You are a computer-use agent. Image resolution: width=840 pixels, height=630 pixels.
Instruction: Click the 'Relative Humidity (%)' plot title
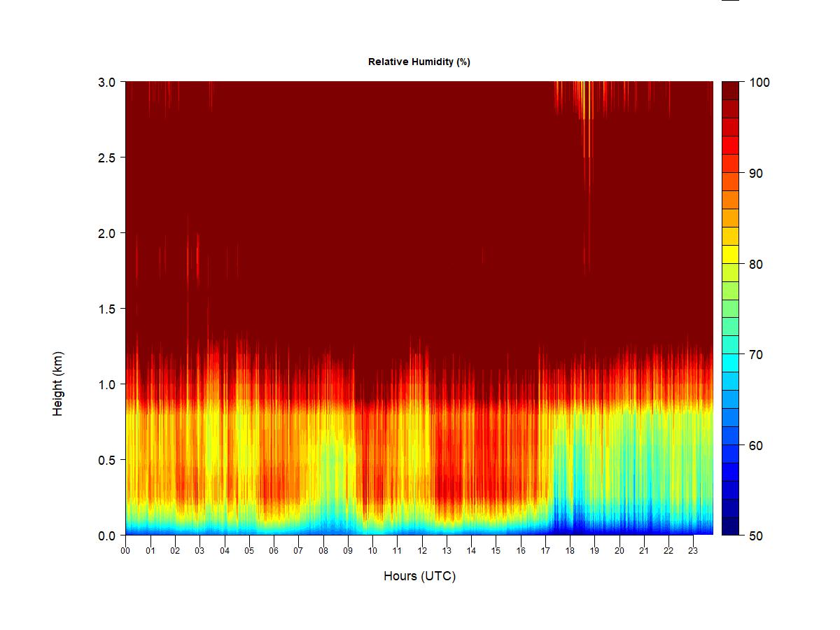(419, 62)
